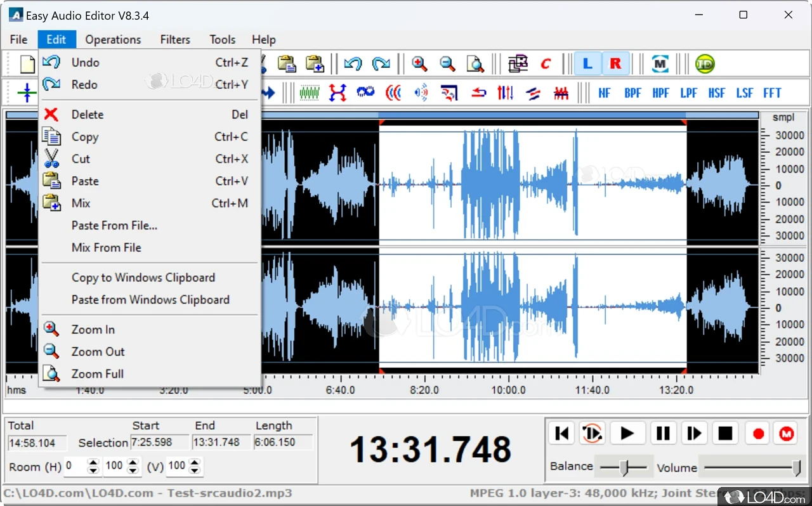
Task: Toggle the right channel R button
Action: click(615, 63)
